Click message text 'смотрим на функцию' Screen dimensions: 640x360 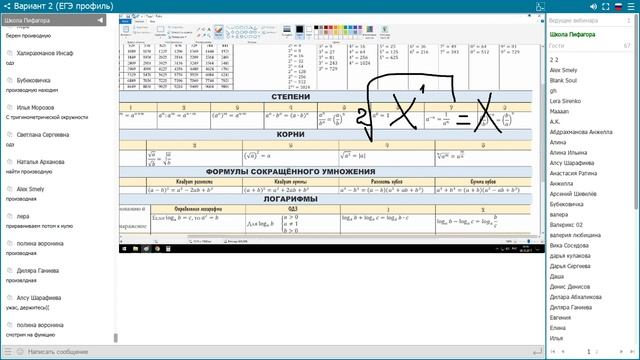click(x=30, y=335)
